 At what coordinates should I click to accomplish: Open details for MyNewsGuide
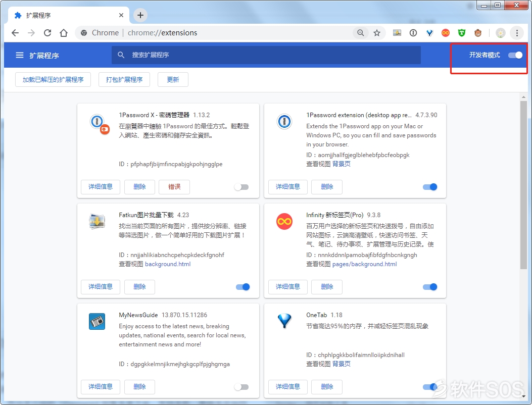click(x=101, y=387)
